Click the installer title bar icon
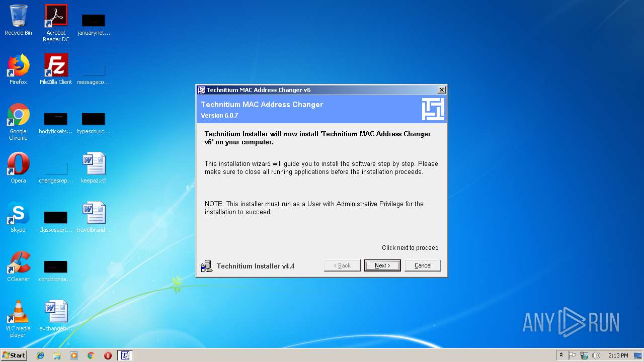 [202, 90]
